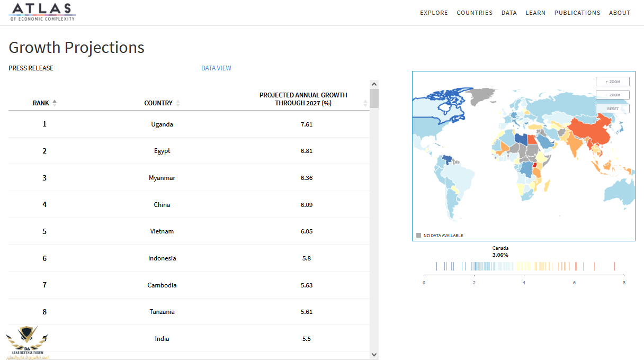Viewport: 644px width, 361px height.
Task: Open the About page
Action: (x=620, y=13)
